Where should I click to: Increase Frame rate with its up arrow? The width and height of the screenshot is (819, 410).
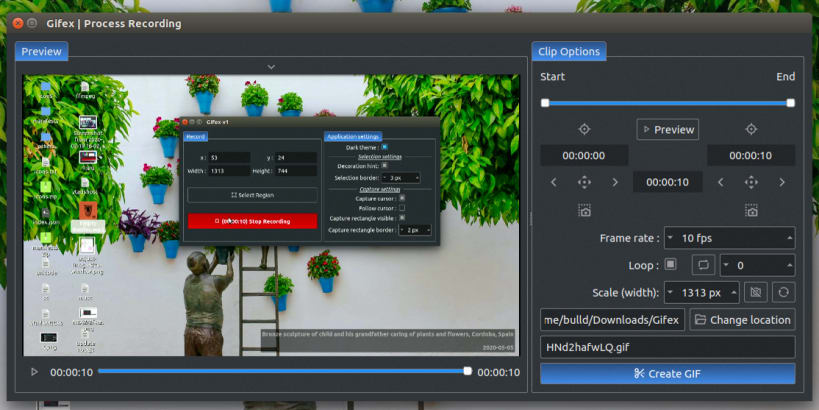789,238
